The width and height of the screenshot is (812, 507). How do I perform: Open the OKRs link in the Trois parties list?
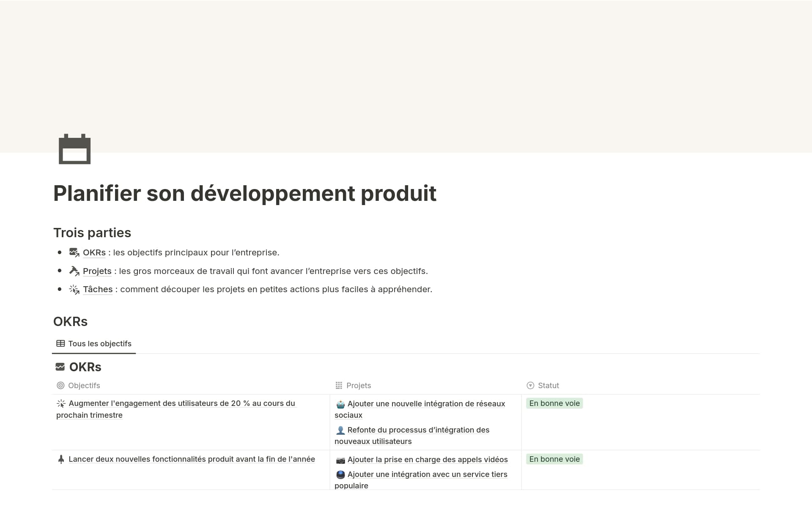tap(94, 252)
